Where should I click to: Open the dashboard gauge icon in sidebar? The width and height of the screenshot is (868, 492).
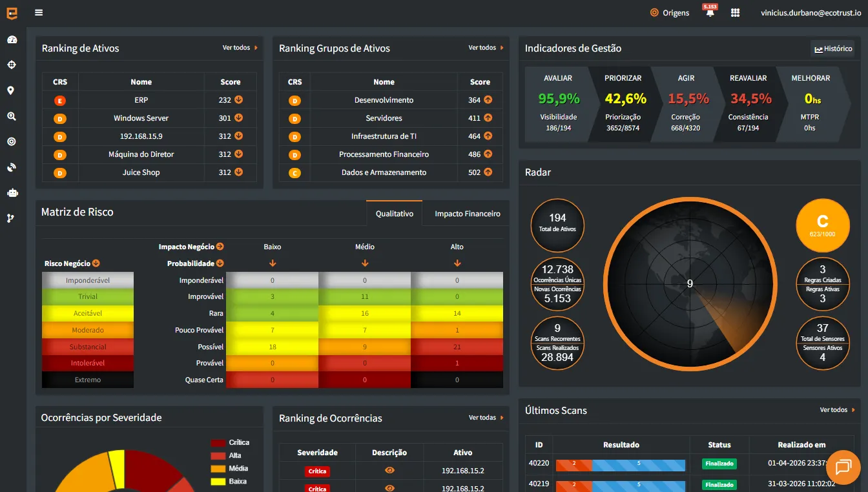[x=12, y=39]
